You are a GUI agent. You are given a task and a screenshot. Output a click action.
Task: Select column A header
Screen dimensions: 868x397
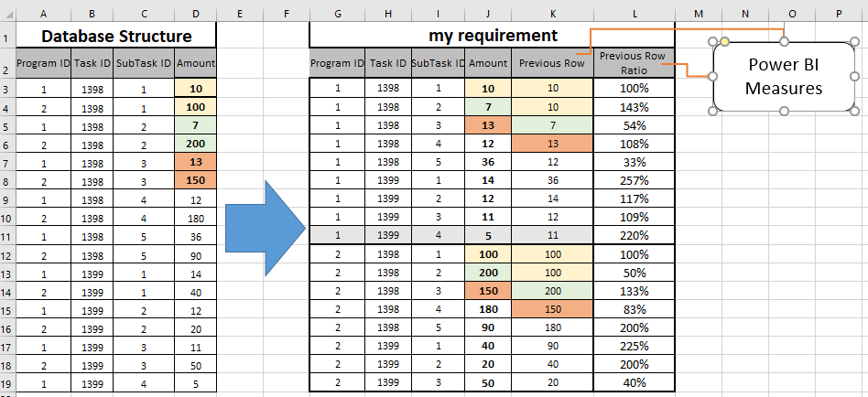pyautogui.click(x=44, y=14)
